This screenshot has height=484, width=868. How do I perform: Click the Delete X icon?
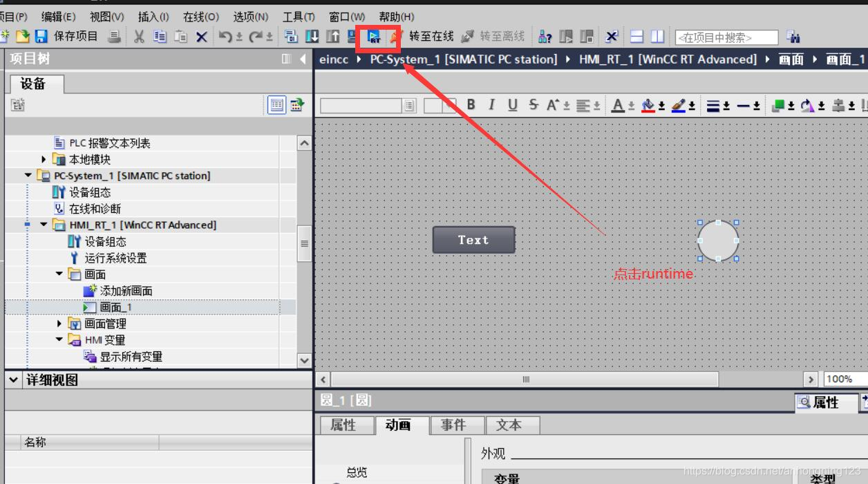[x=201, y=37]
